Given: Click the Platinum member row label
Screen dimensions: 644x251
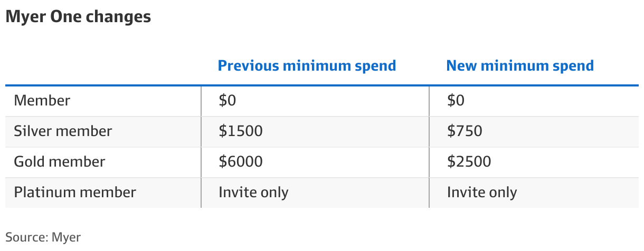Looking at the screenshot, I should 75,192.
